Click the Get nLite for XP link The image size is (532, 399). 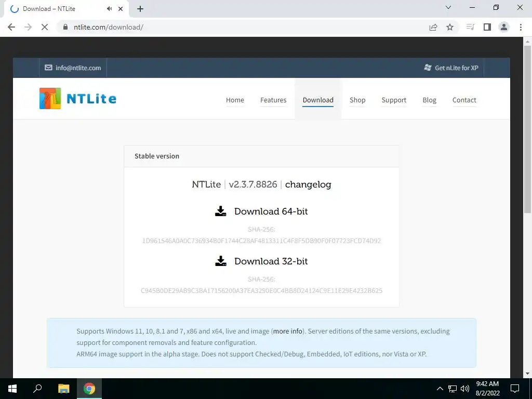(451, 68)
